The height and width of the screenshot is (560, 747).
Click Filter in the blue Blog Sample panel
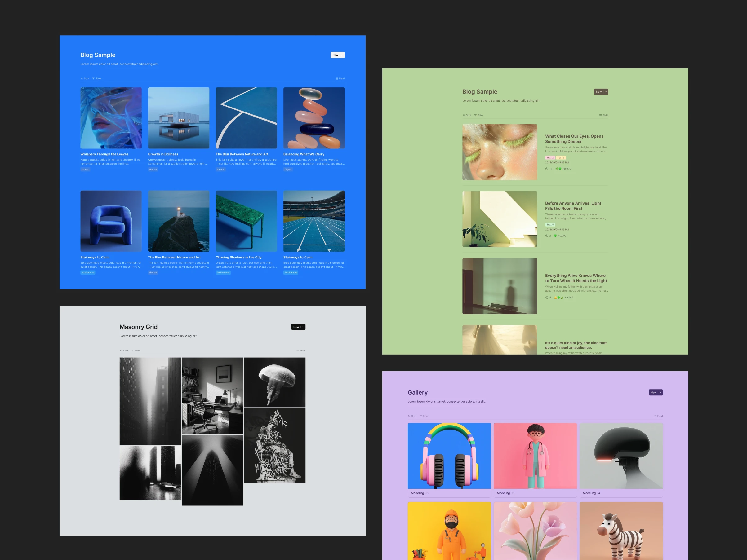97,79
